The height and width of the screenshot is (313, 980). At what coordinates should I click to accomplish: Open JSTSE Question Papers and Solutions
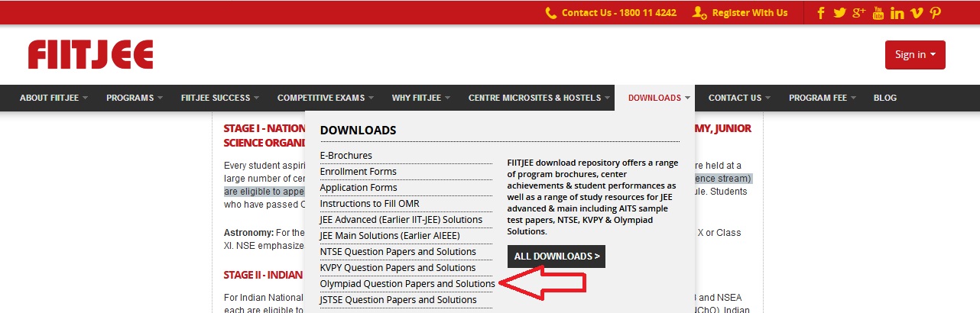click(398, 300)
